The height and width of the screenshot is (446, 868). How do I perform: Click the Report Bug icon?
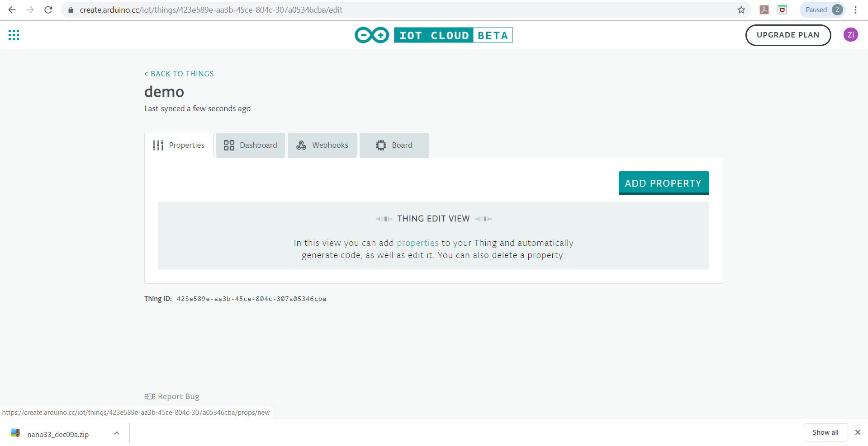point(149,396)
